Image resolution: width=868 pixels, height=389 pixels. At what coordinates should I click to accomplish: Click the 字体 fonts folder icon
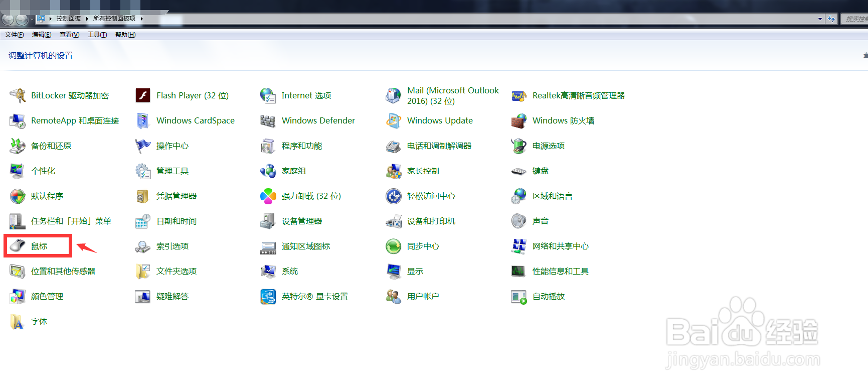pos(18,321)
